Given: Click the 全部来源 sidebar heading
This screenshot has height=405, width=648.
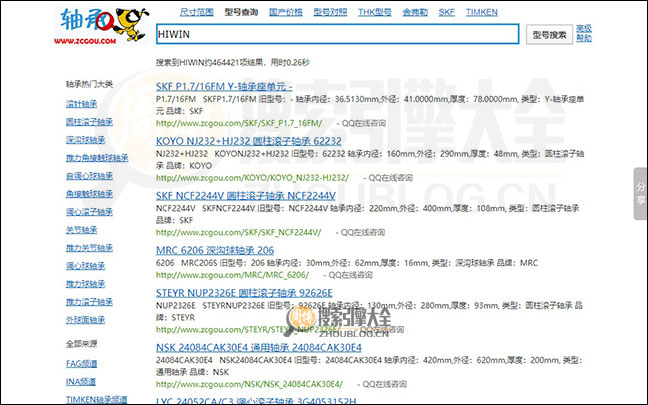Looking at the screenshot, I should pos(81,344).
